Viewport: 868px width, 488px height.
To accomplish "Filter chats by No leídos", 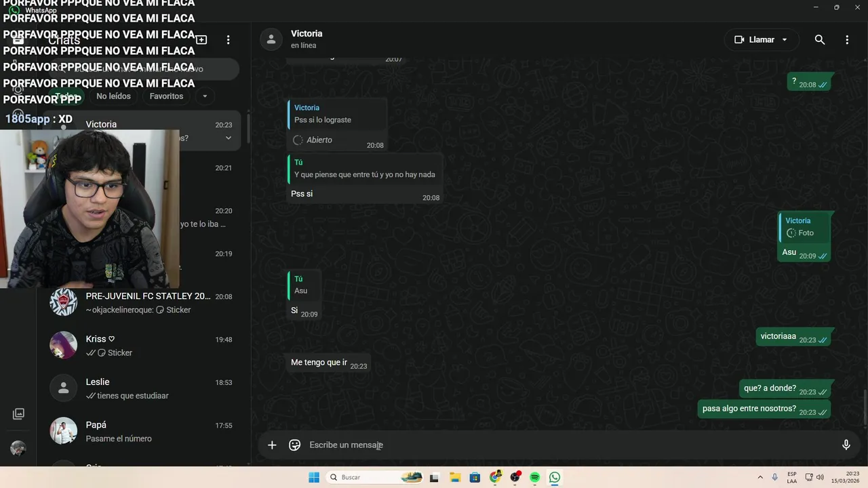I will (113, 96).
